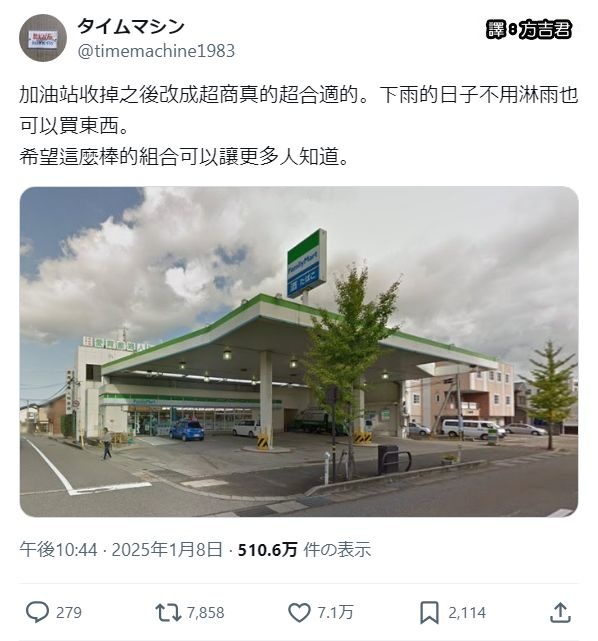
Task: Click the 譯:方吉君 translator badge
Action: tap(529, 29)
